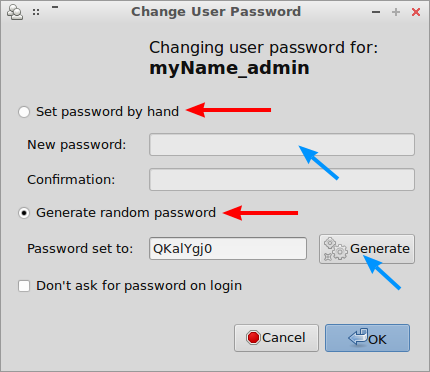The image size is (430, 372).
Task: Click the four-dot icon in title bar
Action: coord(36,12)
